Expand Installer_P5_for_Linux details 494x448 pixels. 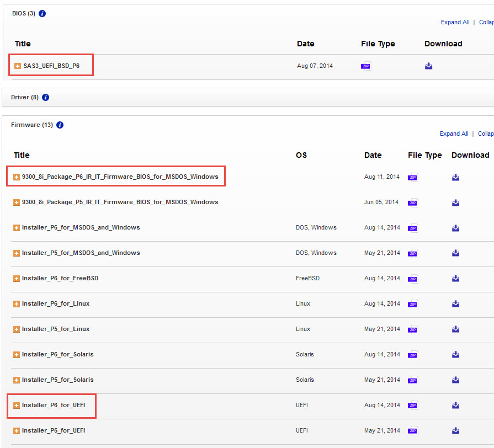pos(17,329)
